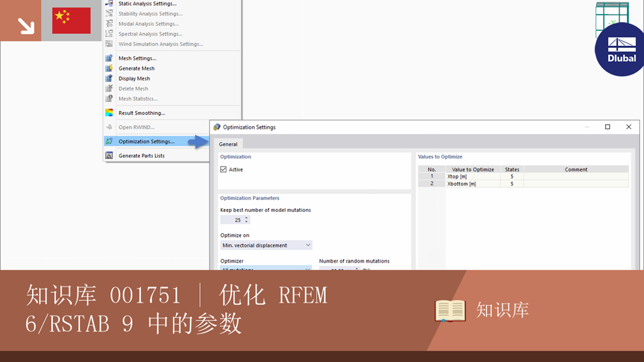Viewport: 644px width, 362px height.
Task: Click the Open RWIND icon
Action: (109, 127)
